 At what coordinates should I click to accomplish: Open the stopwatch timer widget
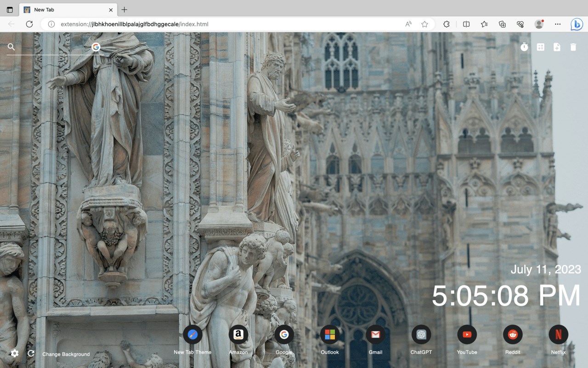524,46
